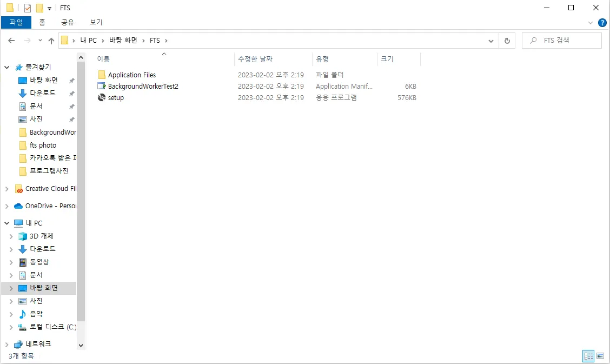Open fts photo folder in navigation pane
Viewport: 610px width, 364px height.
pos(43,145)
